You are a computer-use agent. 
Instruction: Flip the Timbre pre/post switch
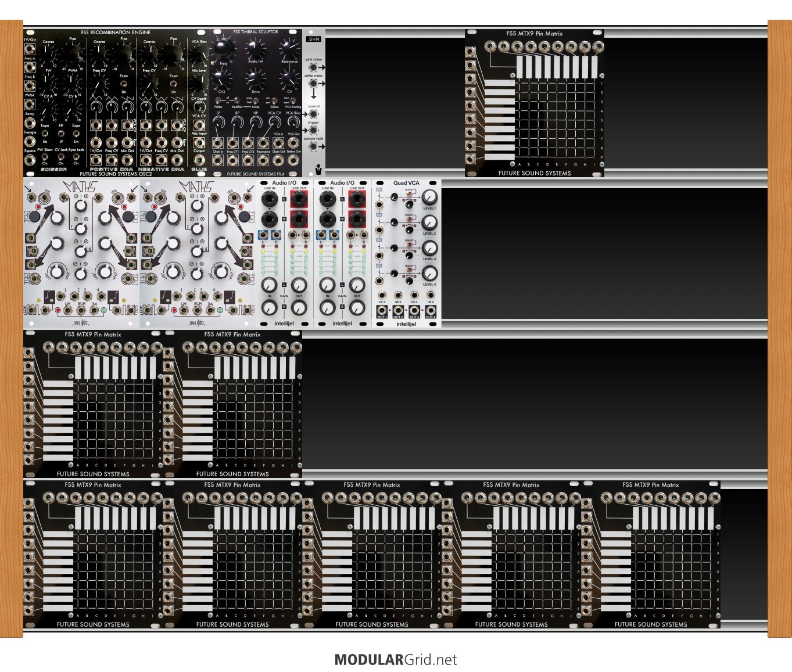pyautogui.click(x=273, y=101)
